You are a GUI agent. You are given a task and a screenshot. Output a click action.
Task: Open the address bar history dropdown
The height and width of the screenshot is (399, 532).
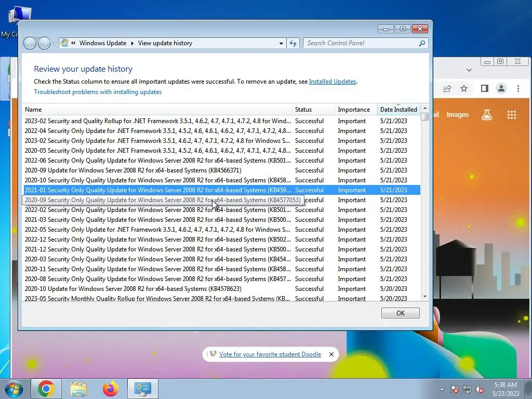point(281,44)
